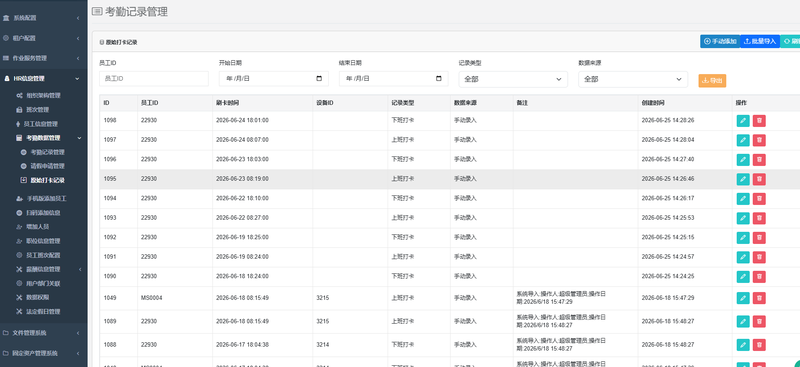Edit attendance record 1094
800x367 pixels.
click(x=743, y=199)
